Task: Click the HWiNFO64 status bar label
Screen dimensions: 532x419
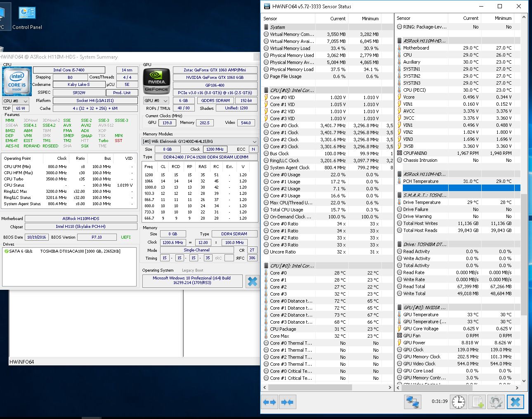Action: pyautogui.click(x=22, y=362)
